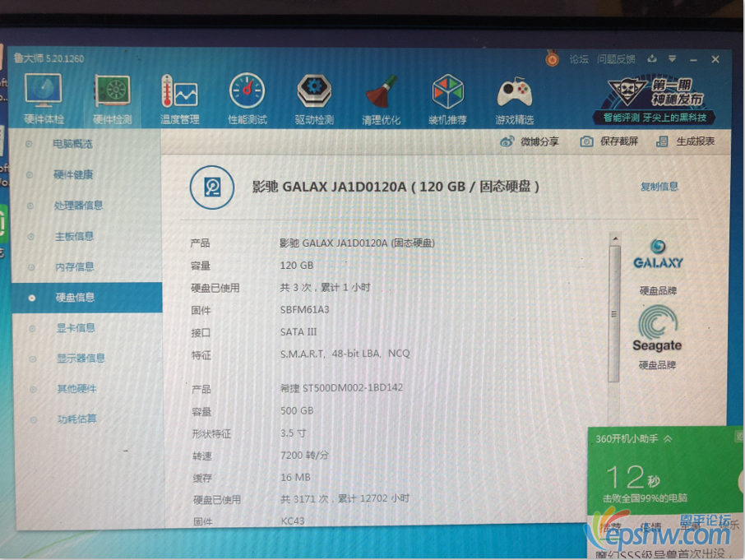This screenshot has width=745, height=560.
Task: Select 功耗估算 in sidebar
Action: 77,419
